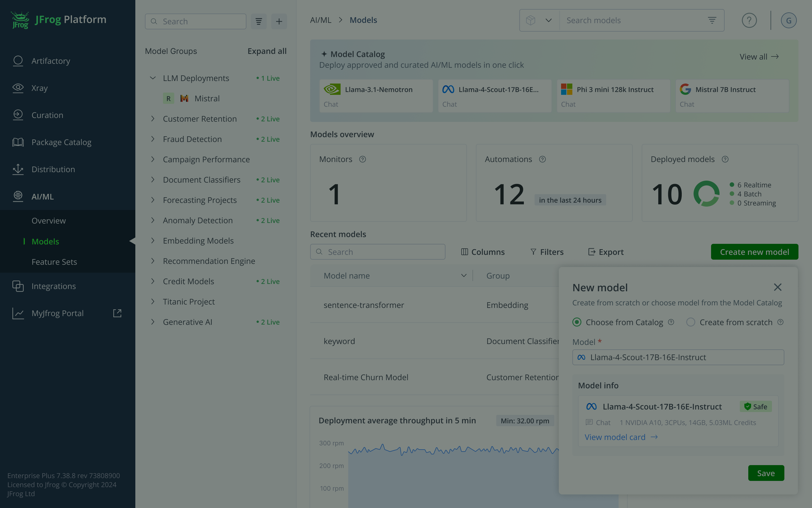Viewport: 812px width, 508px height.
Task: Click the Create new model button
Action: tap(754, 252)
